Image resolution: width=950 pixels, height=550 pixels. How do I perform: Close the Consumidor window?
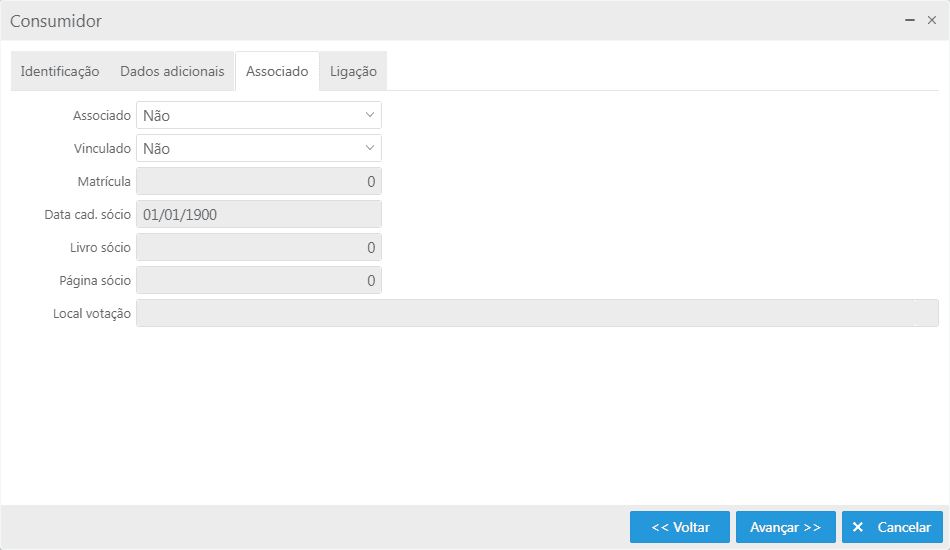click(932, 20)
